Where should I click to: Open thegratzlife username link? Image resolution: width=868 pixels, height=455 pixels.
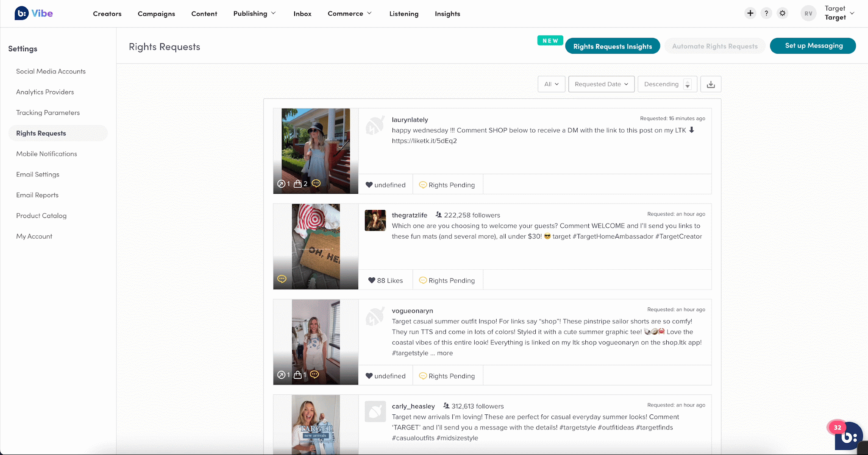tap(409, 215)
